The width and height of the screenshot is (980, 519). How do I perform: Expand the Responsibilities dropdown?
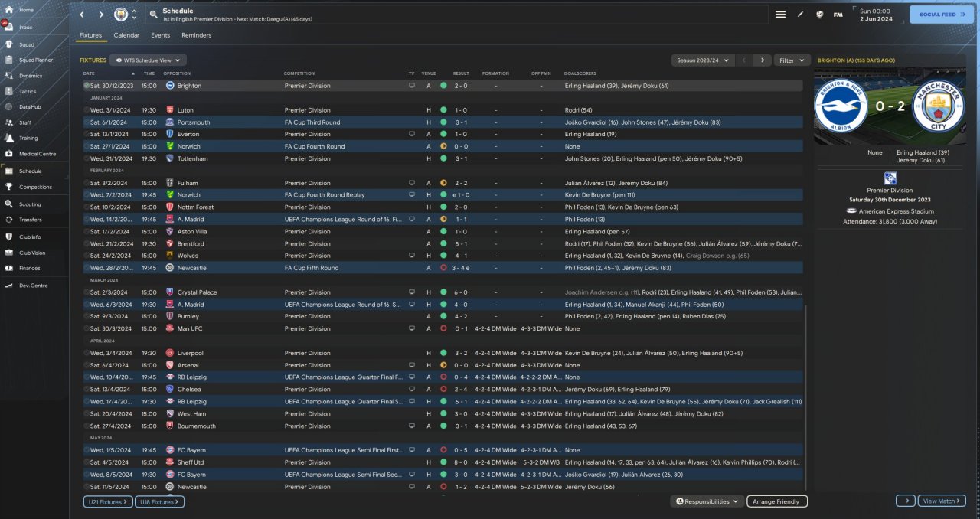tap(707, 501)
